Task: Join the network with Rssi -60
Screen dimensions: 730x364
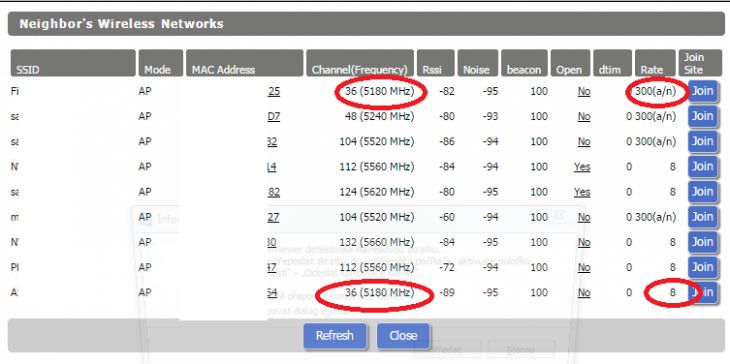Action: 702,217
